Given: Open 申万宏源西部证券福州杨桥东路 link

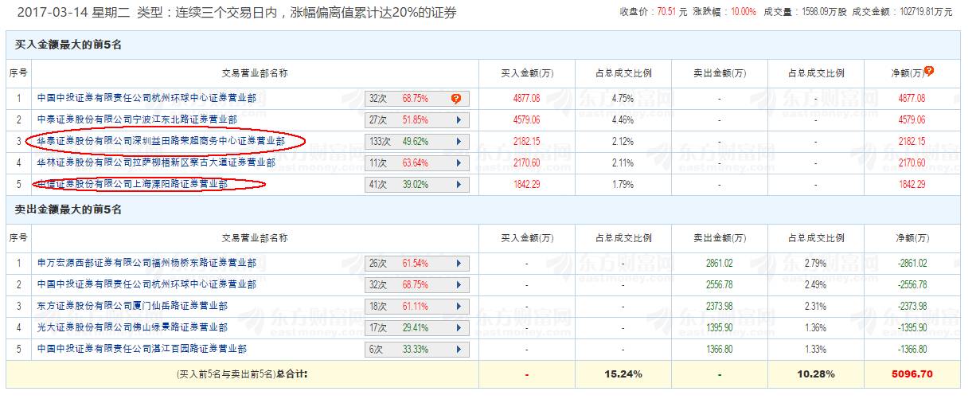Looking at the screenshot, I should click(x=146, y=263).
